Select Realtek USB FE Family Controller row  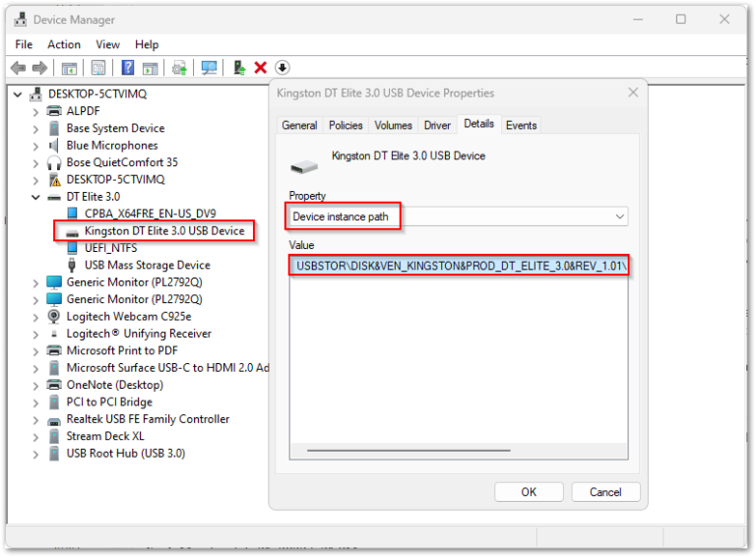(x=148, y=419)
